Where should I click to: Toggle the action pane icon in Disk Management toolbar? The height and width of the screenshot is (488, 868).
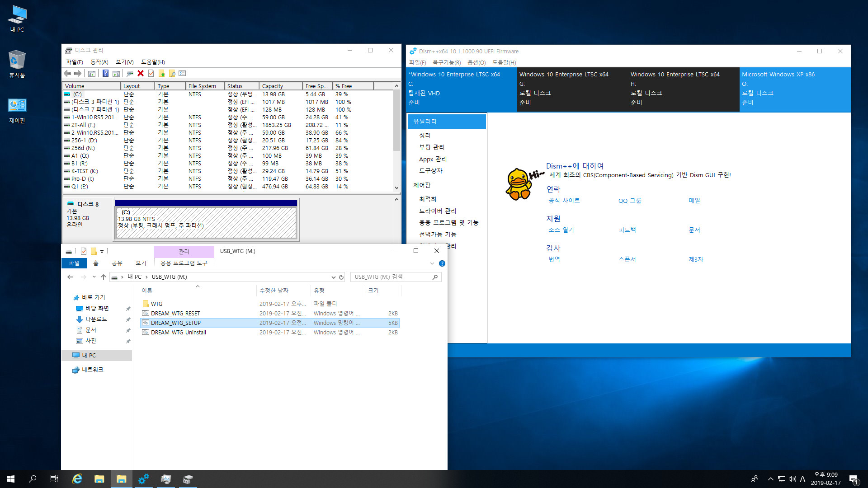pos(116,73)
